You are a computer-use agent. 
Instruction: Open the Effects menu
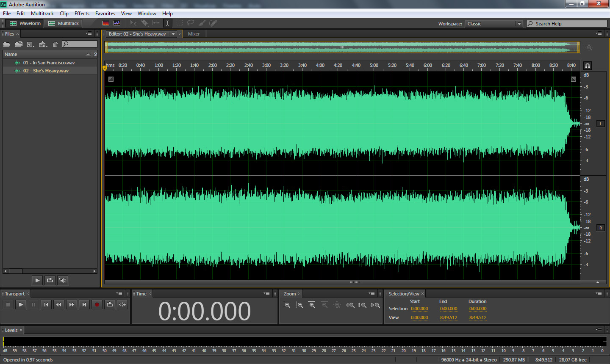tap(82, 14)
